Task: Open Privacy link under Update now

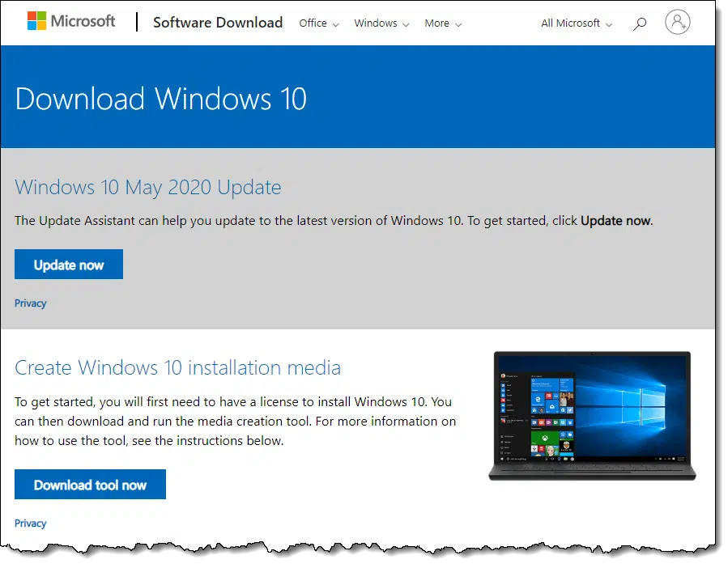Action: (31, 303)
